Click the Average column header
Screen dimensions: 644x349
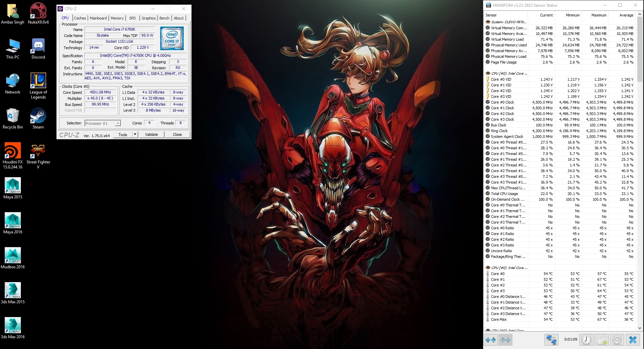(622, 15)
